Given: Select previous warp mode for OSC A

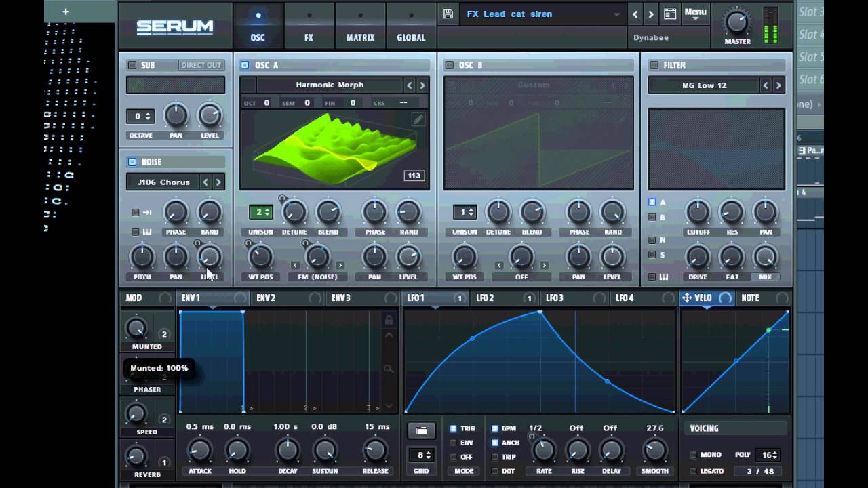Looking at the screenshot, I should [x=295, y=265].
